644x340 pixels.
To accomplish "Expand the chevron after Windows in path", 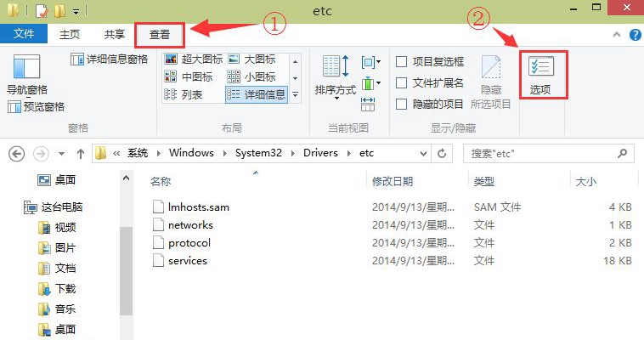I will [224, 153].
